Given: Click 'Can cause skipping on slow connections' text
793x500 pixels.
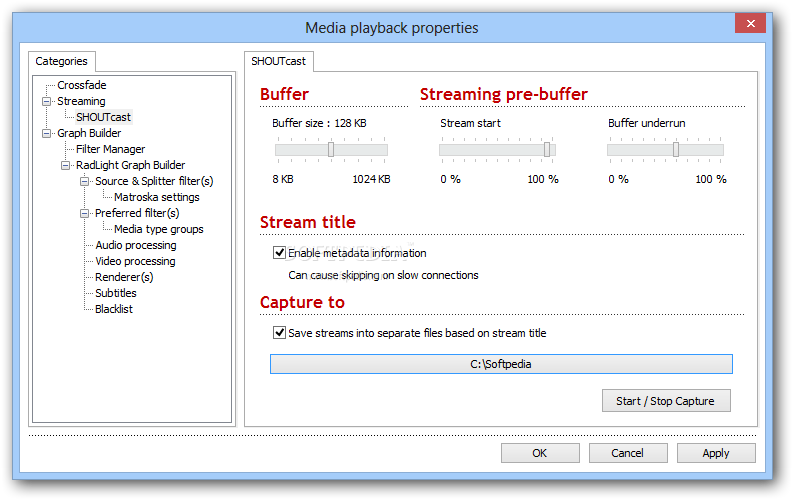Looking at the screenshot, I should pyautogui.click(x=383, y=275).
